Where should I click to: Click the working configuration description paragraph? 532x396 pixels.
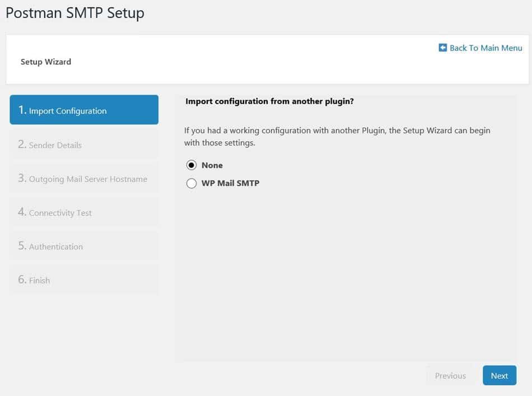pos(337,136)
